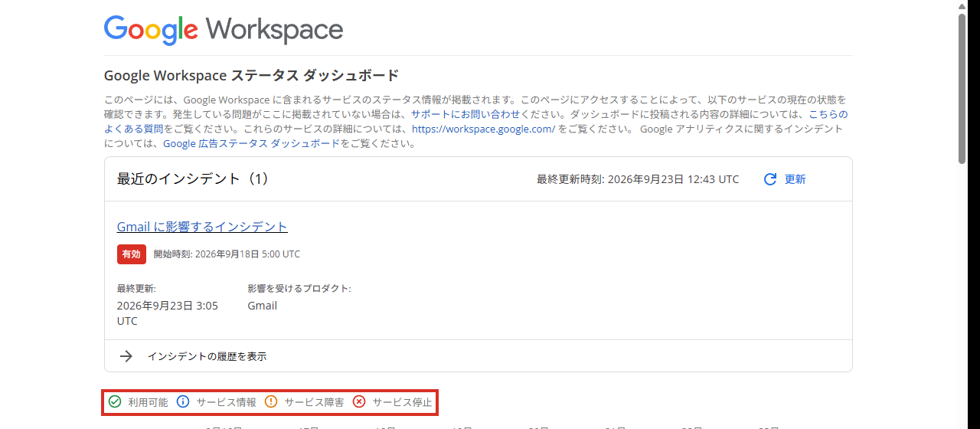Viewport: 980px width, 429px height.
Task: Click the arrow icon beside インシデントの履歴を表示
Action: click(x=127, y=356)
